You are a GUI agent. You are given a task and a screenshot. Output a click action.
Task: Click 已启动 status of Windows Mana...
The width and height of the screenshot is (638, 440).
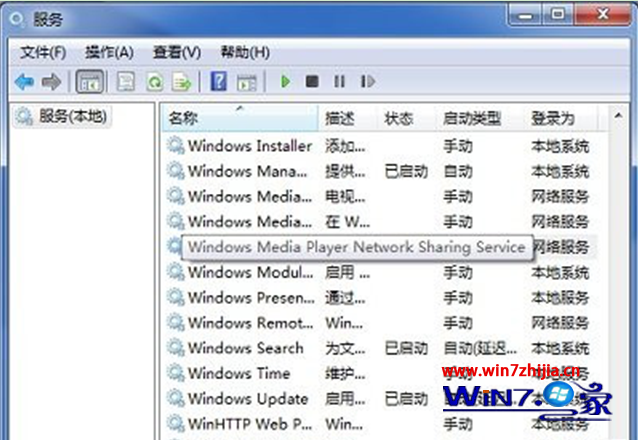406,171
